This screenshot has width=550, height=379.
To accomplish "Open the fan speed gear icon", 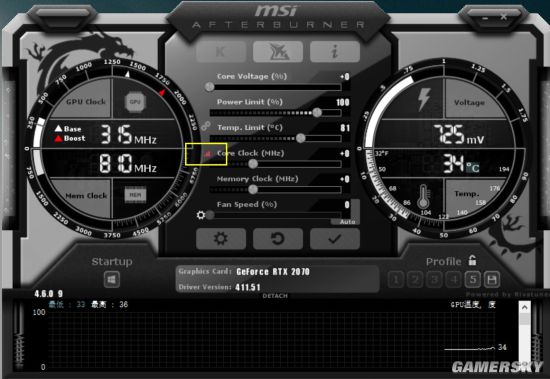I will 201,215.
